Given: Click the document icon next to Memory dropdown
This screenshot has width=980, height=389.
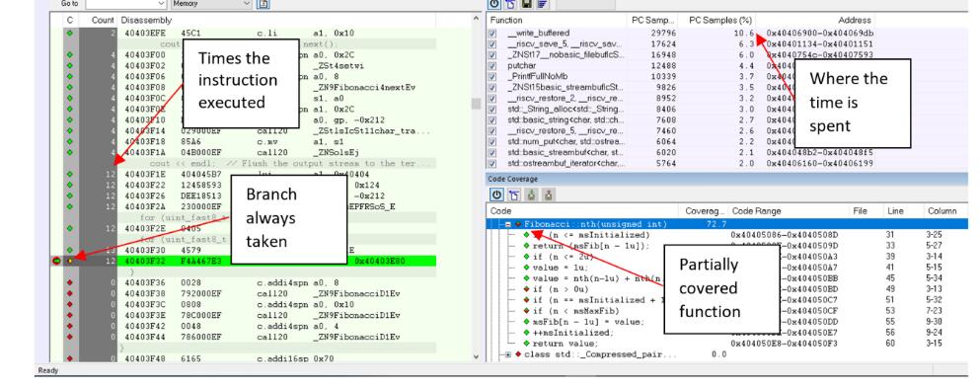Looking at the screenshot, I should pyautogui.click(x=264, y=4).
